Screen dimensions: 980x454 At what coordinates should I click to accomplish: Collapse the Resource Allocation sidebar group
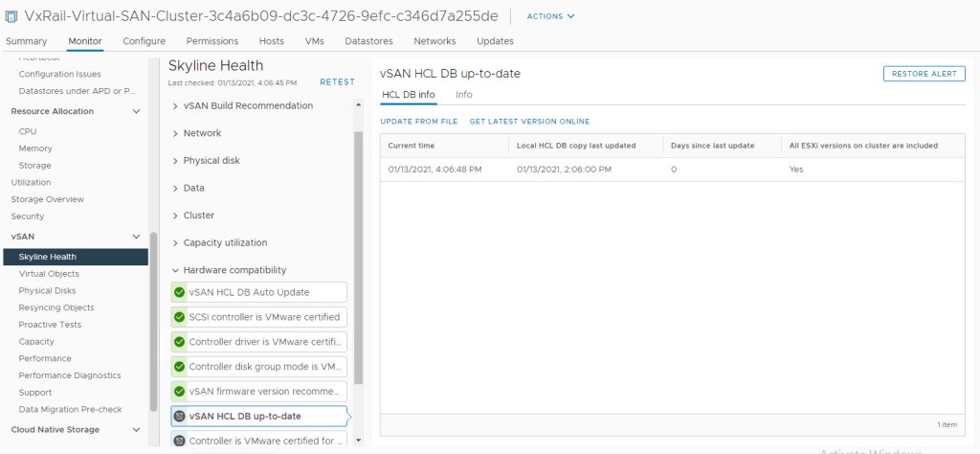(x=136, y=111)
